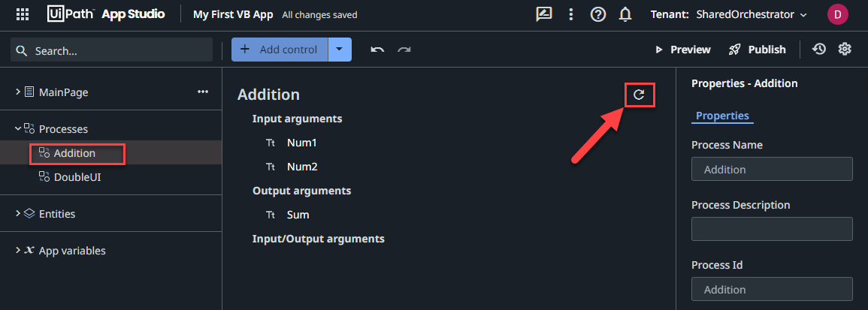
Task: Refresh the Addition process arguments
Action: click(x=640, y=95)
